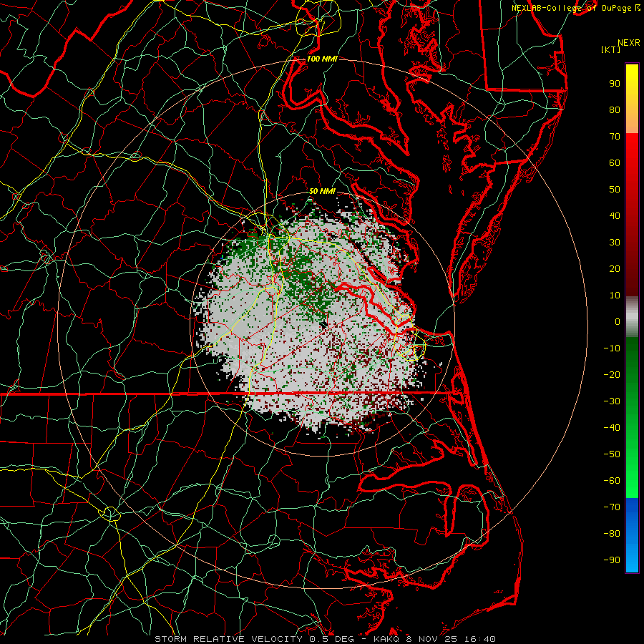Click the 20 value on the velocity scale
The image size is (644, 644).
[615, 269]
